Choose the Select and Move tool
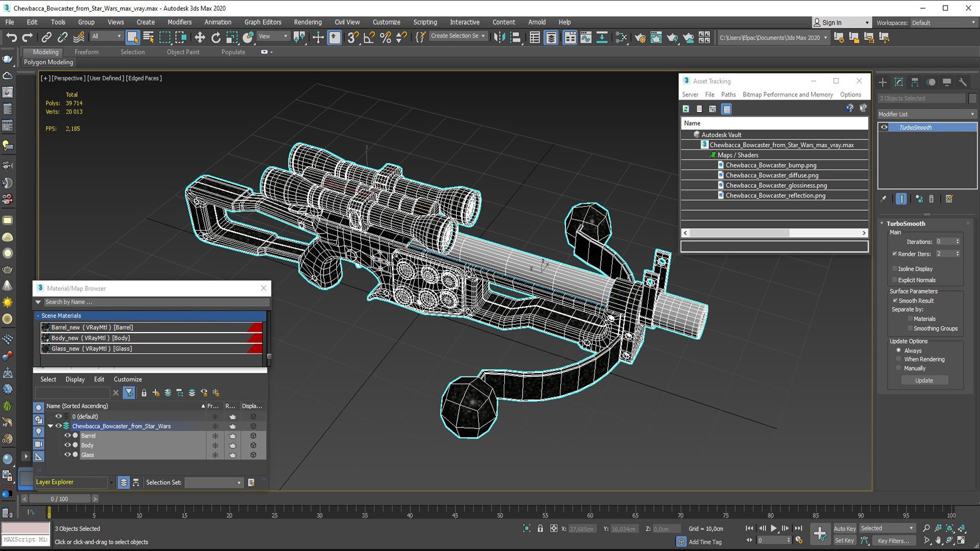The height and width of the screenshot is (551, 980). click(200, 37)
